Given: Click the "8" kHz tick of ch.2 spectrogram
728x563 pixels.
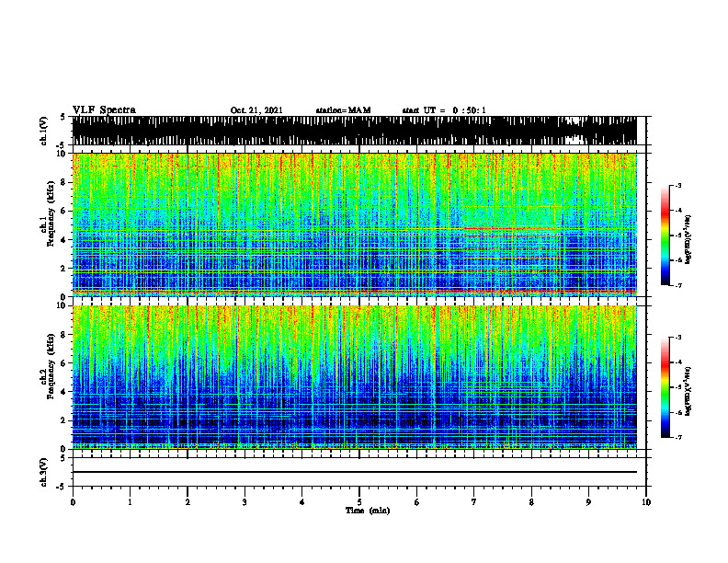Looking at the screenshot, I should click(x=63, y=335).
